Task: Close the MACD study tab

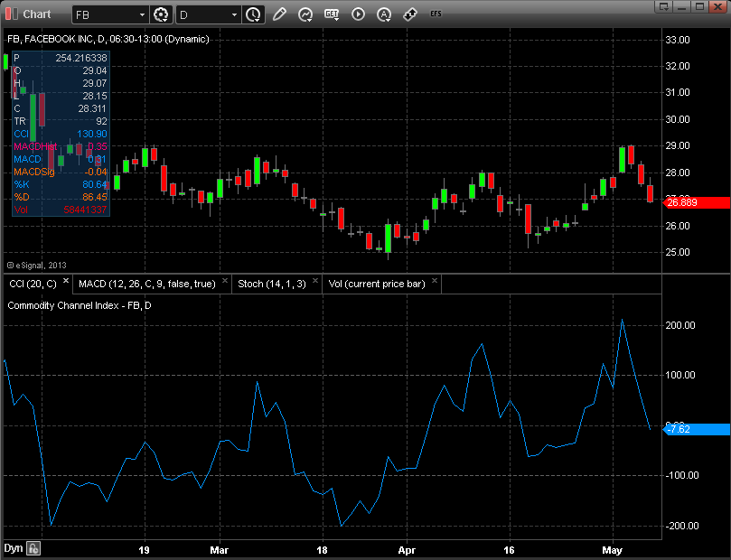Action: pyautogui.click(x=225, y=281)
